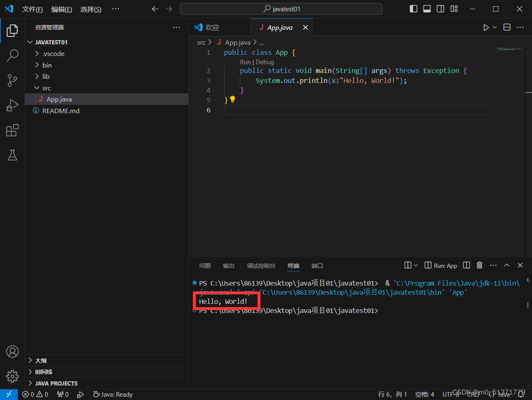
Task: Open the Extensions view
Action: pos(12,130)
